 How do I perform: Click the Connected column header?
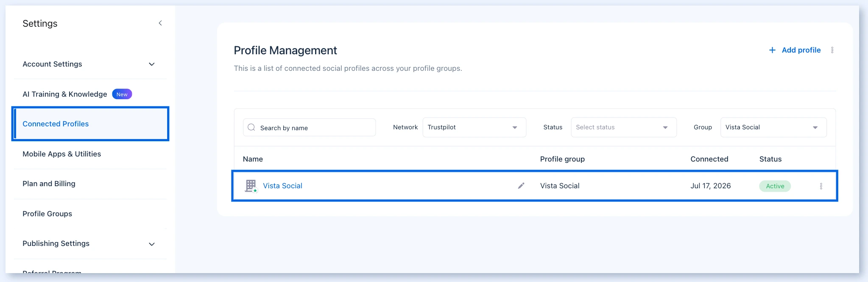coord(709,159)
